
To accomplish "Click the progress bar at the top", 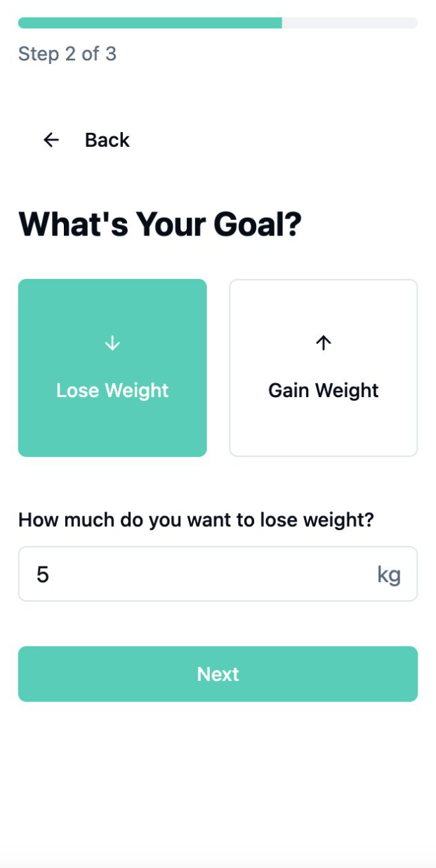I will coord(218,22).
